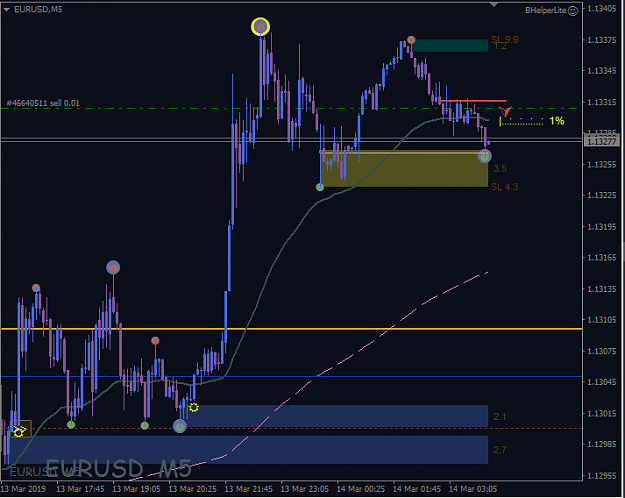
Task: Click the bottom-left gear icon with white arrow
Action: 19,431
